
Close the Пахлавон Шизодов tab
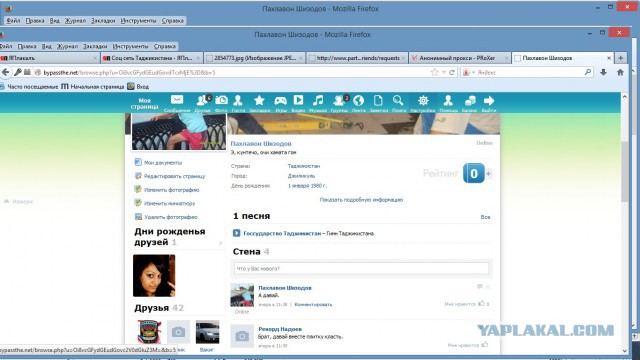tap(609, 58)
